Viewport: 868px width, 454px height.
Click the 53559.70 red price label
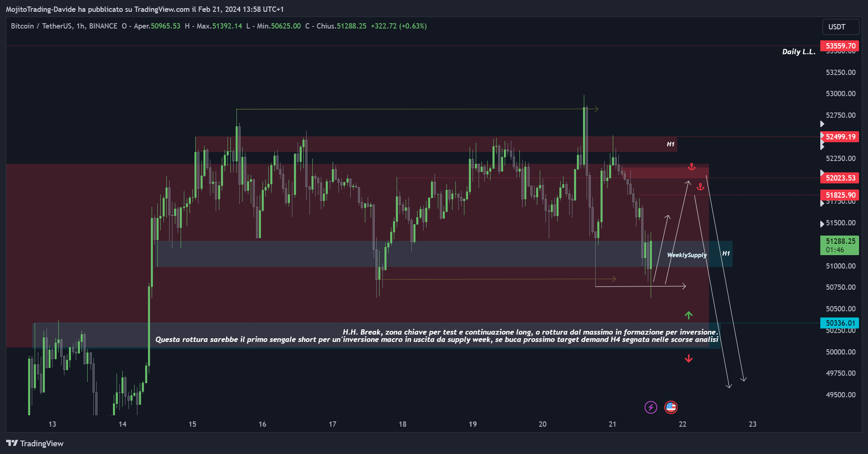[839, 46]
